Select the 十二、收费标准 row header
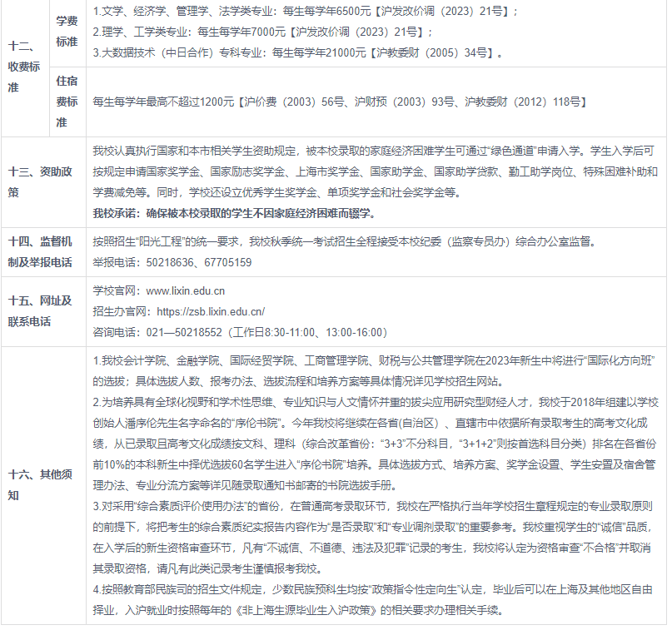 [25, 67]
